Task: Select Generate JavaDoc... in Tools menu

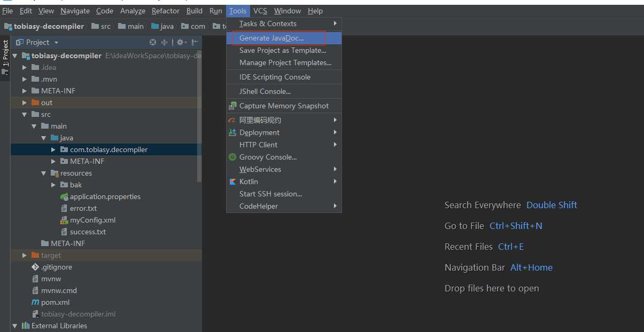Action: click(x=284, y=38)
